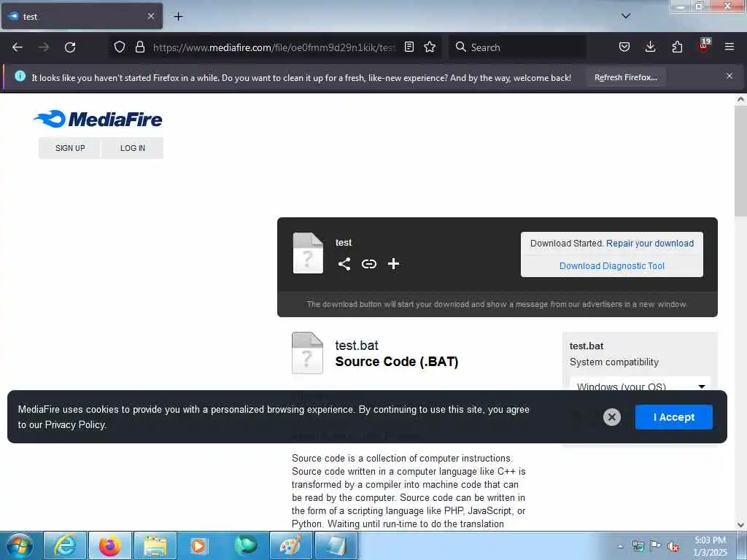Go back using the browser back arrow

[18, 47]
